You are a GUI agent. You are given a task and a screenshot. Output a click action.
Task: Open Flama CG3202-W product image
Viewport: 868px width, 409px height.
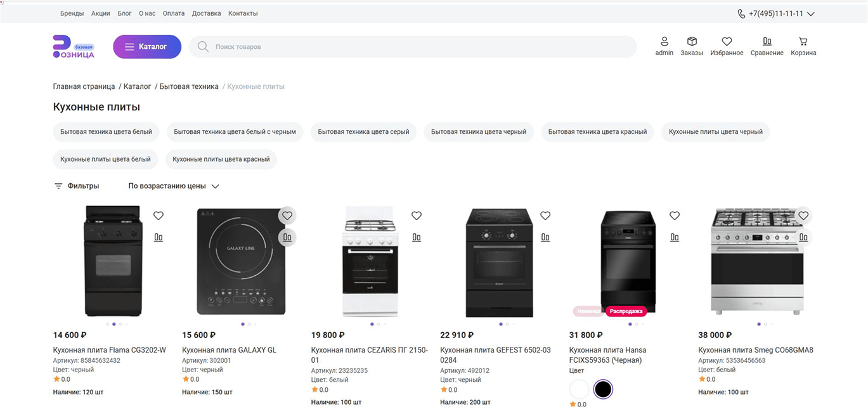113,261
